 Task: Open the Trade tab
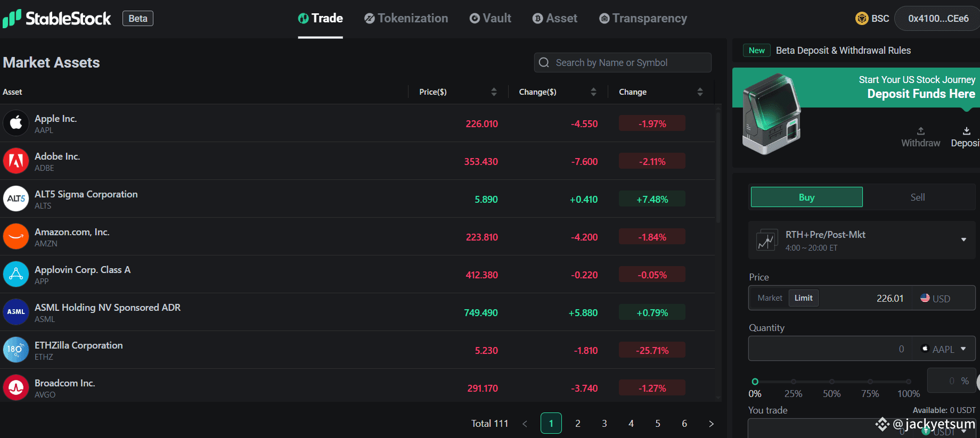coord(321,19)
